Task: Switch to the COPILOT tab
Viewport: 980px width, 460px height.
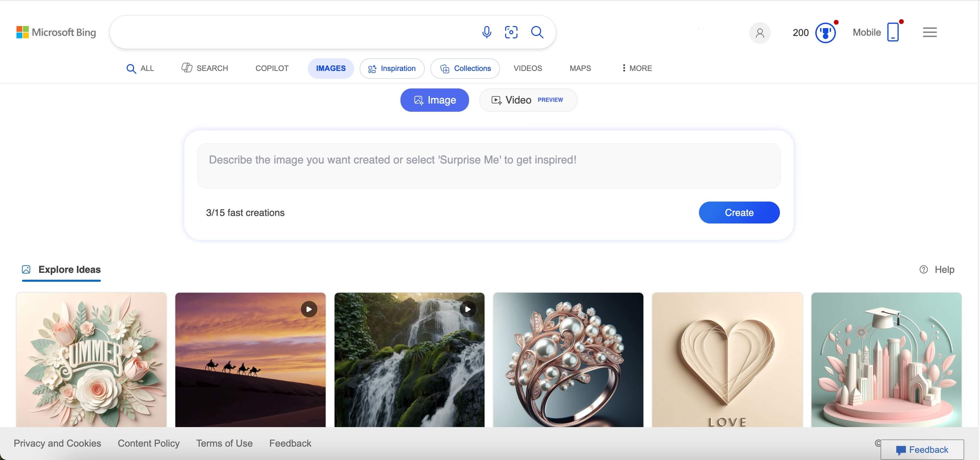Action: (x=272, y=69)
